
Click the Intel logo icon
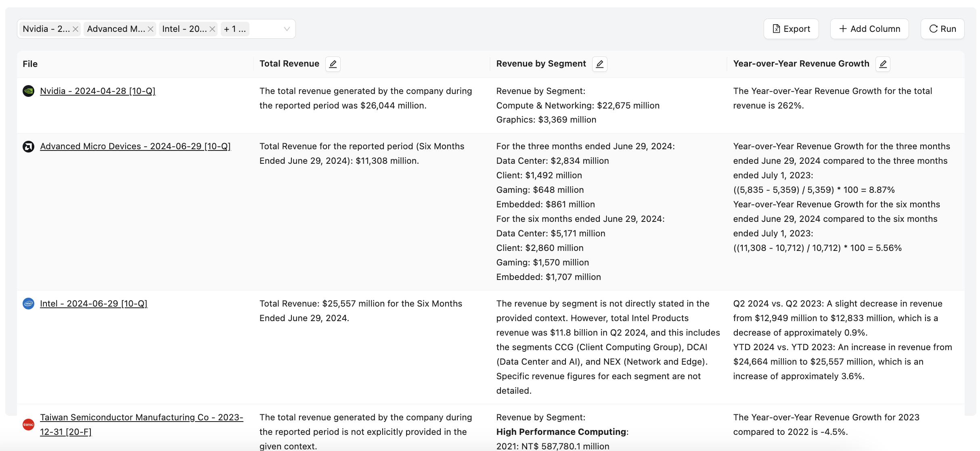coord(28,304)
